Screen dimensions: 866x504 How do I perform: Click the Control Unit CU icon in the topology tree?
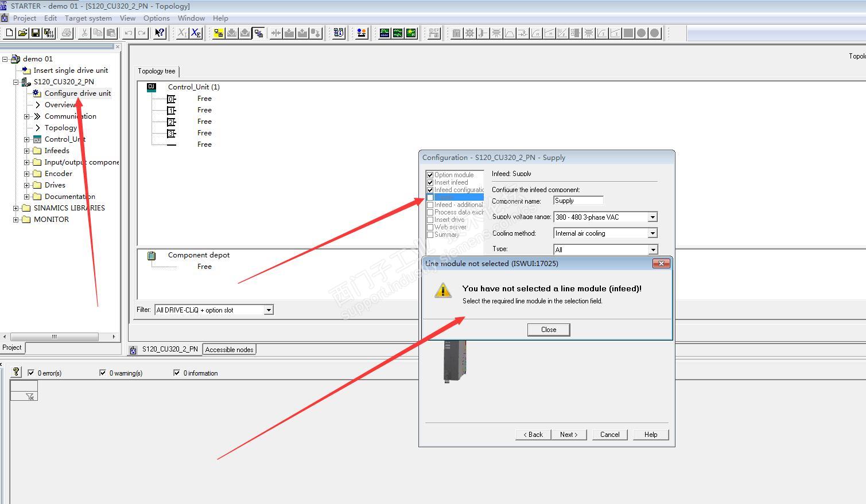(x=152, y=87)
